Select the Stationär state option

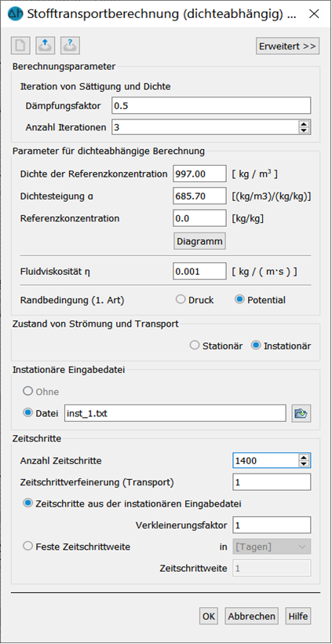pos(195,346)
